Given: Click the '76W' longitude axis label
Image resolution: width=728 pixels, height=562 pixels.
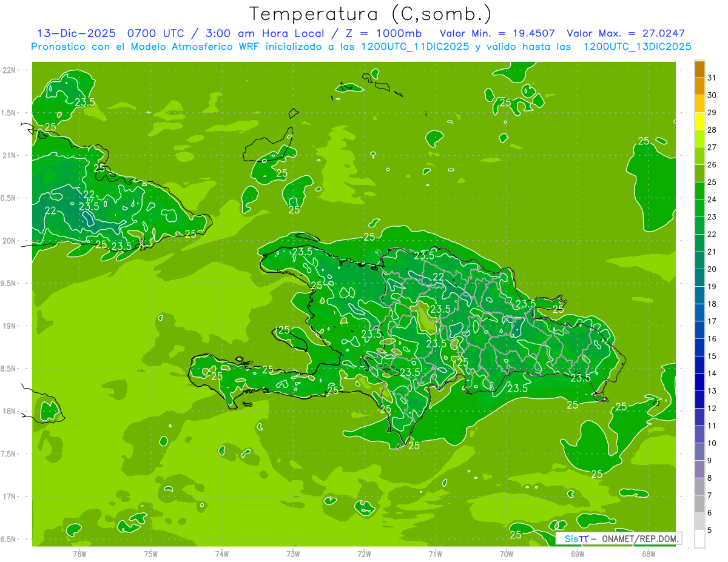Looking at the screenshot, I should [x=79, y=554].
